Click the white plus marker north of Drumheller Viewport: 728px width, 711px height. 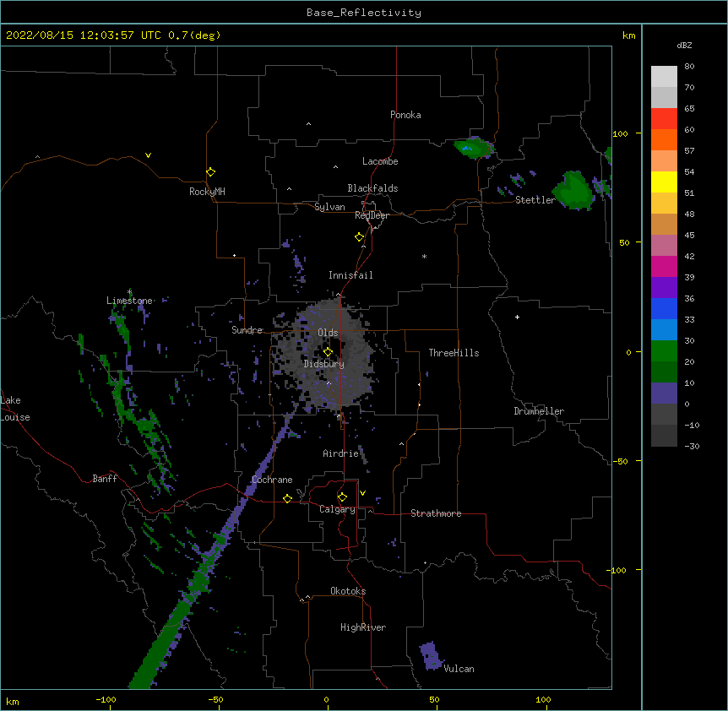(x=517, y=317)
